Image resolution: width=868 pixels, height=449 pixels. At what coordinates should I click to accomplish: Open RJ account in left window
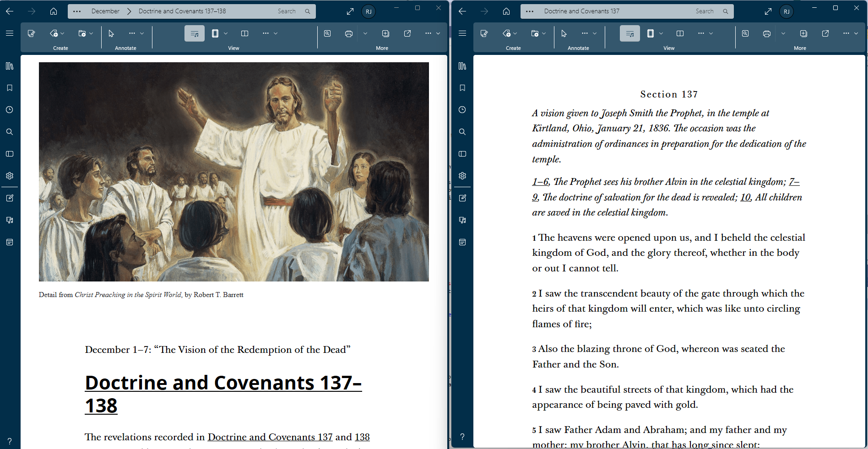click(369, 11)
